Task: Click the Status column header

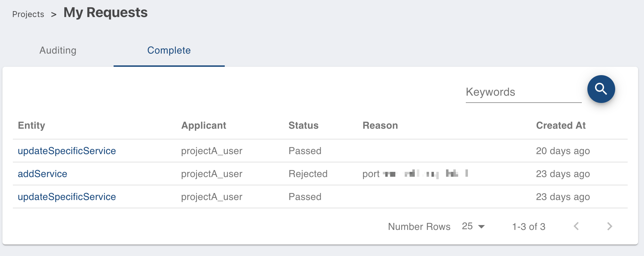Action: (x=304, y=126)
